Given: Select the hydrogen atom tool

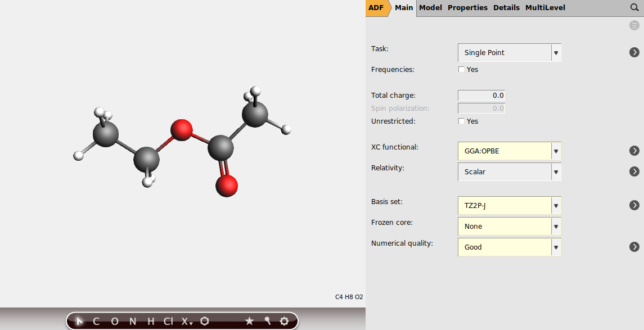Looking at the screenshot, I should [x=150, y=321].
